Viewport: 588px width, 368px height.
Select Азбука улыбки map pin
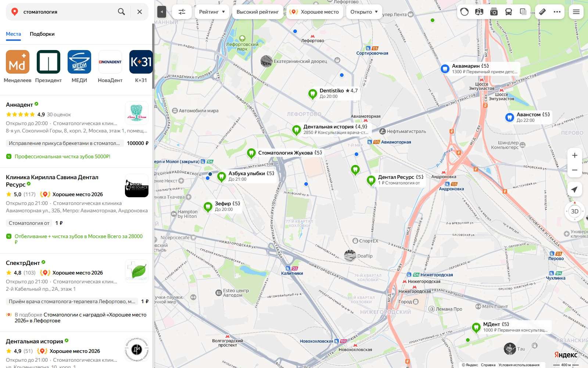(221, 177)
